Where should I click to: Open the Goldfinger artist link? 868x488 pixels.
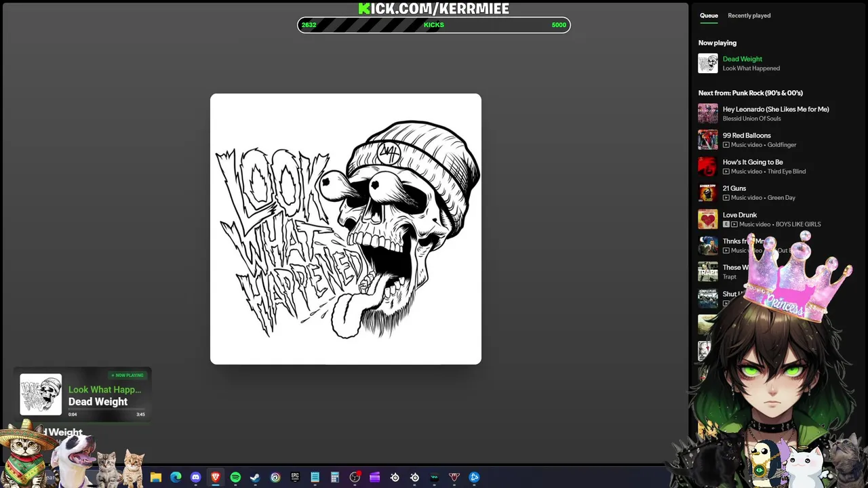tap(782, 145)
